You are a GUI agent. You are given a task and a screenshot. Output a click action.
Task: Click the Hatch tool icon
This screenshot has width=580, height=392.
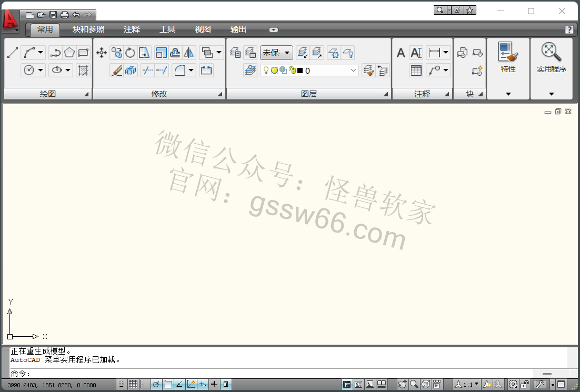click(x=83, y=70)
